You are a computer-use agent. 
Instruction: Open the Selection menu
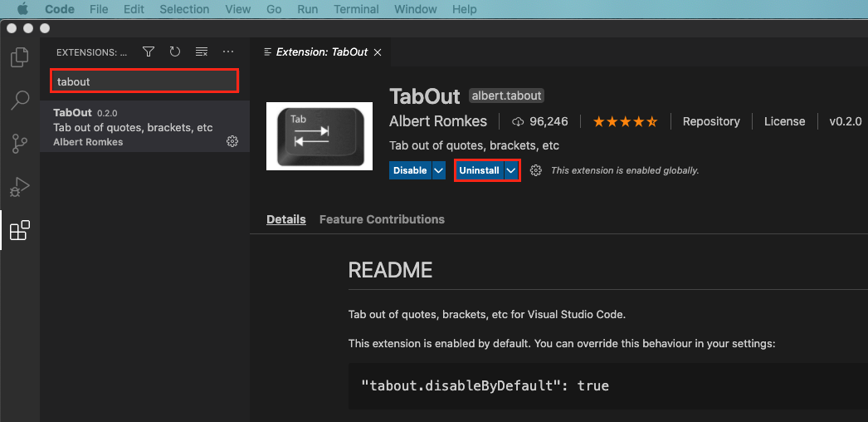point(184,9)
